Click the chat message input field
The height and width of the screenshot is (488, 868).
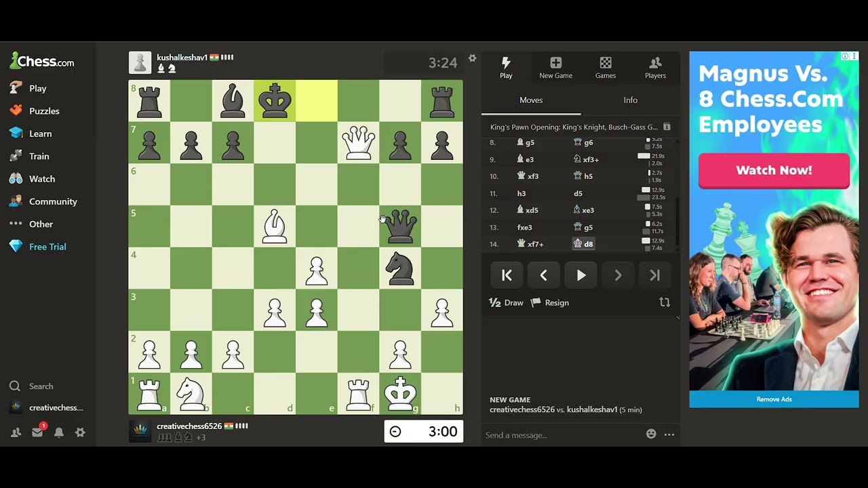563,434
